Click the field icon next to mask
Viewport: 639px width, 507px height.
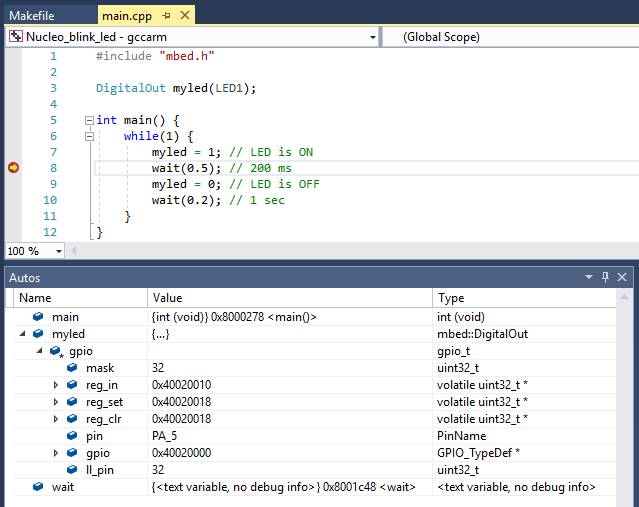pyautogui.click(x=72, y=368)
